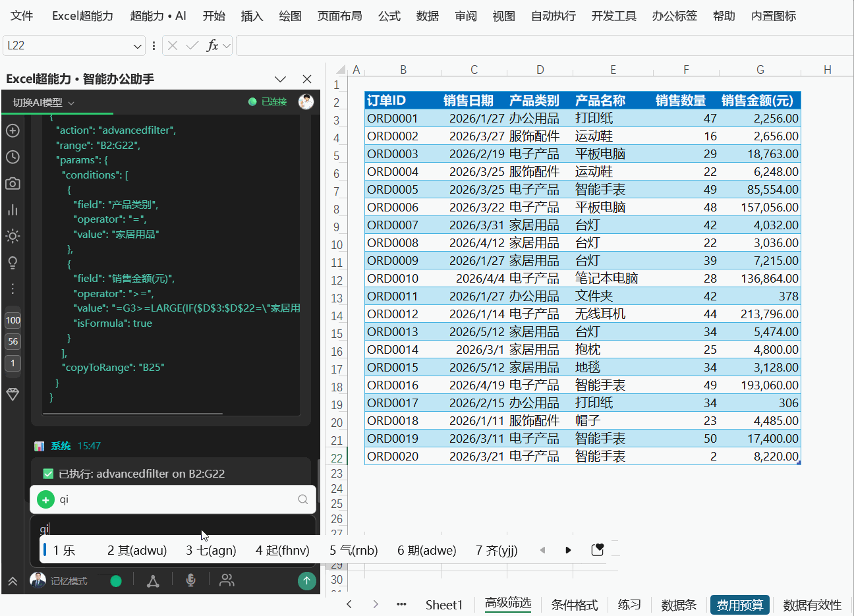This screenshot has height=616, width=854.
Task: Collapse the assistant panel chevron
Action: click(280, 79)
